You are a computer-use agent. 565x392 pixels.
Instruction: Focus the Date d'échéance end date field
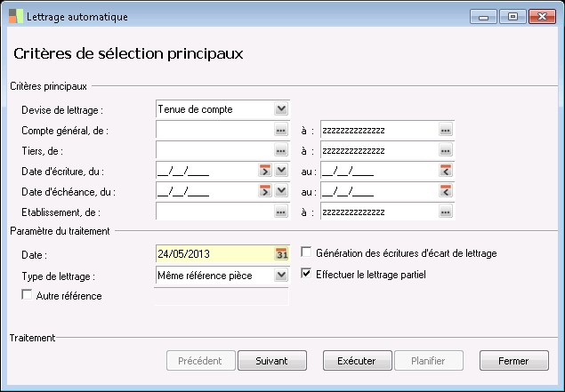click(x=378, y=191)
